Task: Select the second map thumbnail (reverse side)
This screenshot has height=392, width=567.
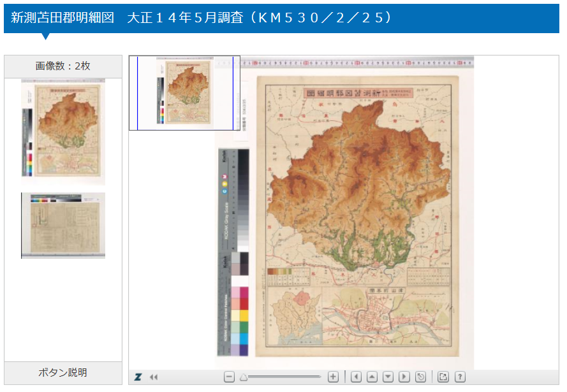Action: coord(63,226)
